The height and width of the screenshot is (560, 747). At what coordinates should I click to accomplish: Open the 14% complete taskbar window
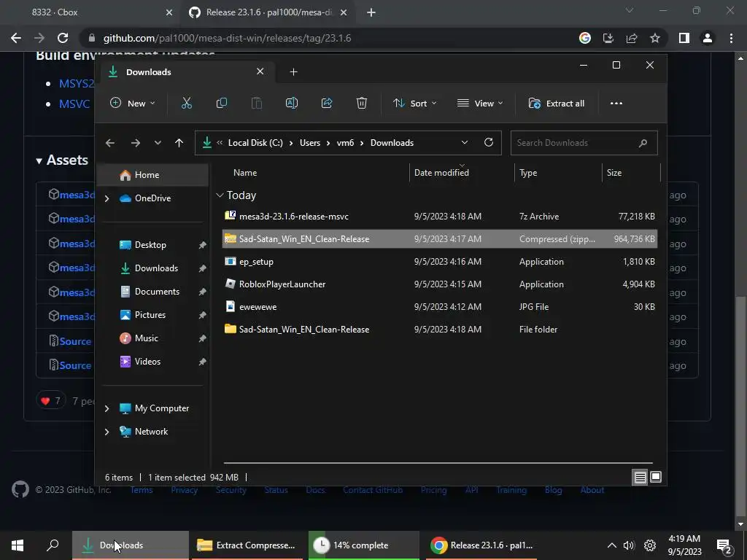[x=363, y=545]
